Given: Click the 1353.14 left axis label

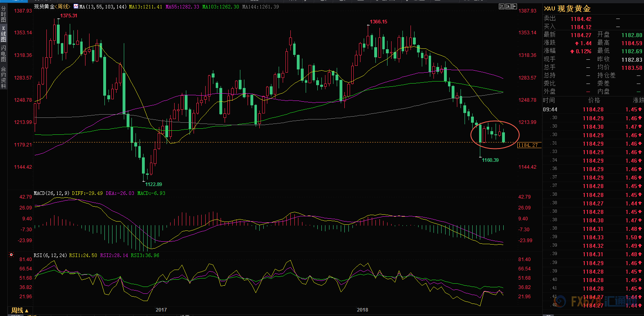Looking at the screenshot, I should coord(23,33).
